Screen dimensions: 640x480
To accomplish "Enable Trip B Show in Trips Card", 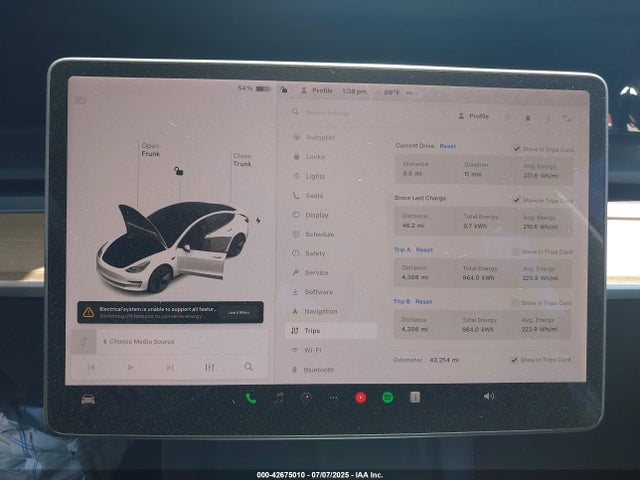I will pyautogui.click(x=515, y=303).
